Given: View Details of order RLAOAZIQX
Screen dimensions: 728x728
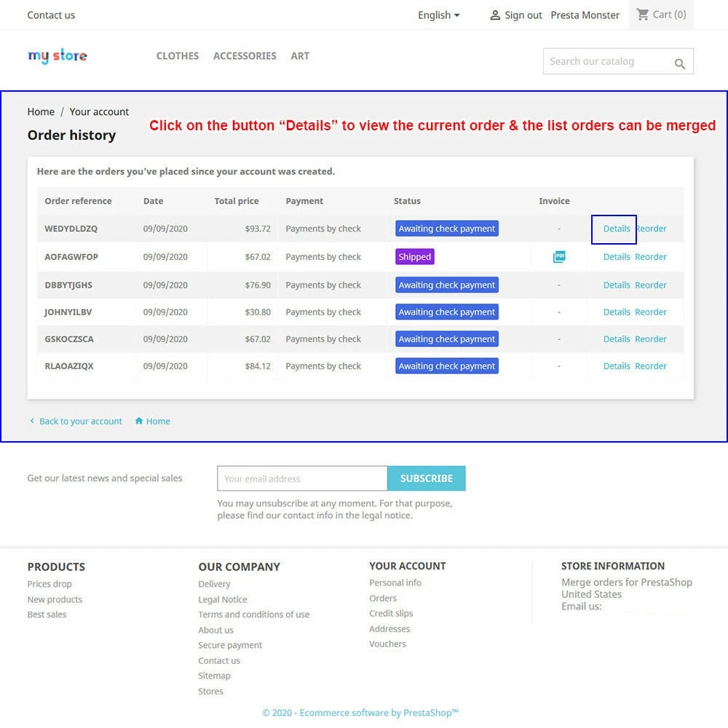Looking at the screenshot, I should tap(617, 366).
